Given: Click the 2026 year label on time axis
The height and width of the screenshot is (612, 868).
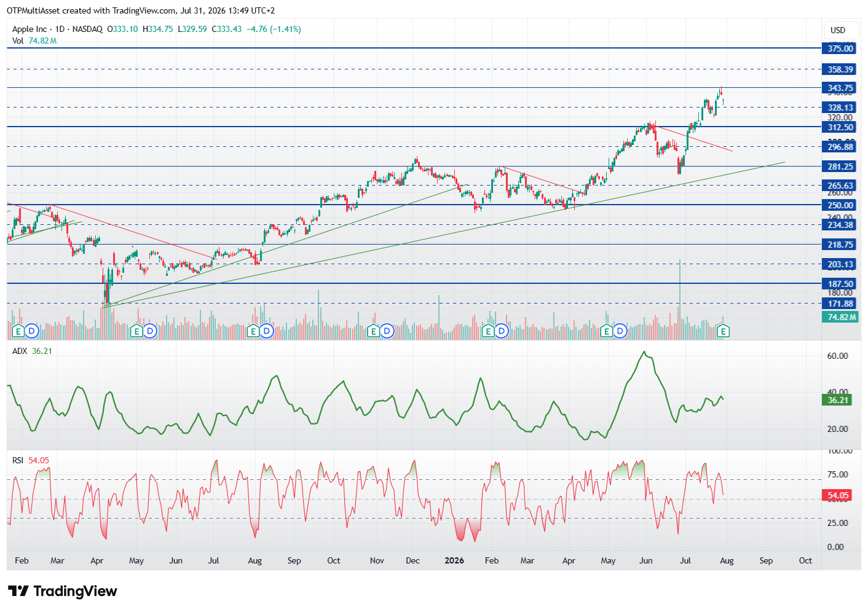Looking at the screenshot, I should pos(454,560).
